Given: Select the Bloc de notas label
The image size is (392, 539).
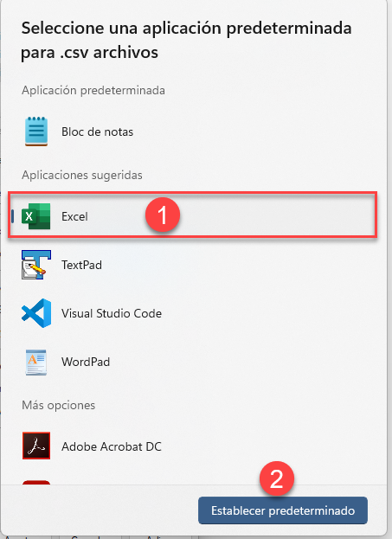Looking at the screenshot, I should 97,132.
